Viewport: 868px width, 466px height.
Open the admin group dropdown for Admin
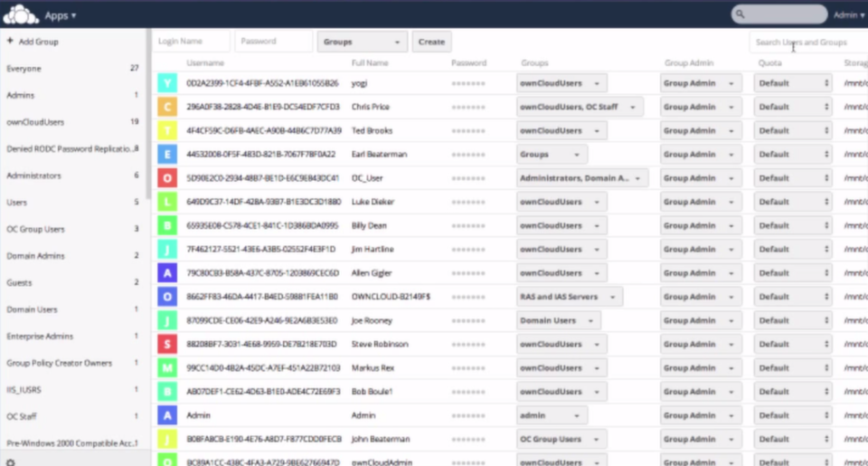tap(552, 415)
